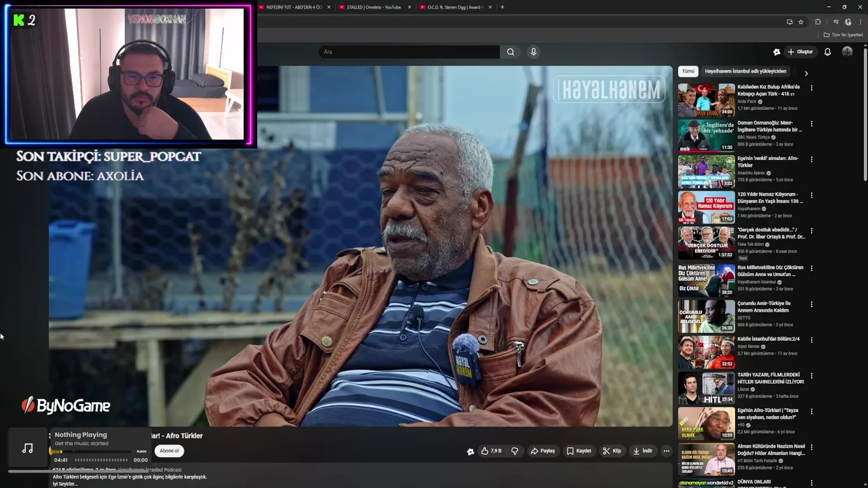868x488 pixels.
Task: Click Anadolu Ajansı channel name
Action: pos(752,173)
